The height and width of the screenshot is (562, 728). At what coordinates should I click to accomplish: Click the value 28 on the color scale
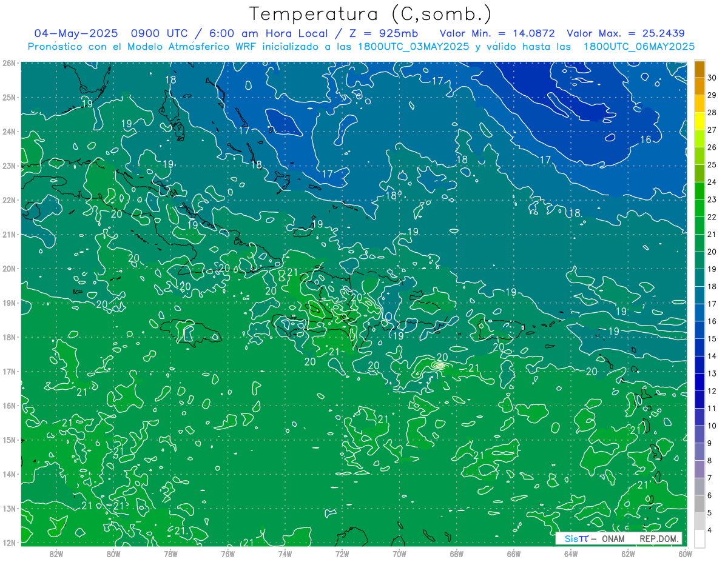pyautogui.click(x=712, y=113)
